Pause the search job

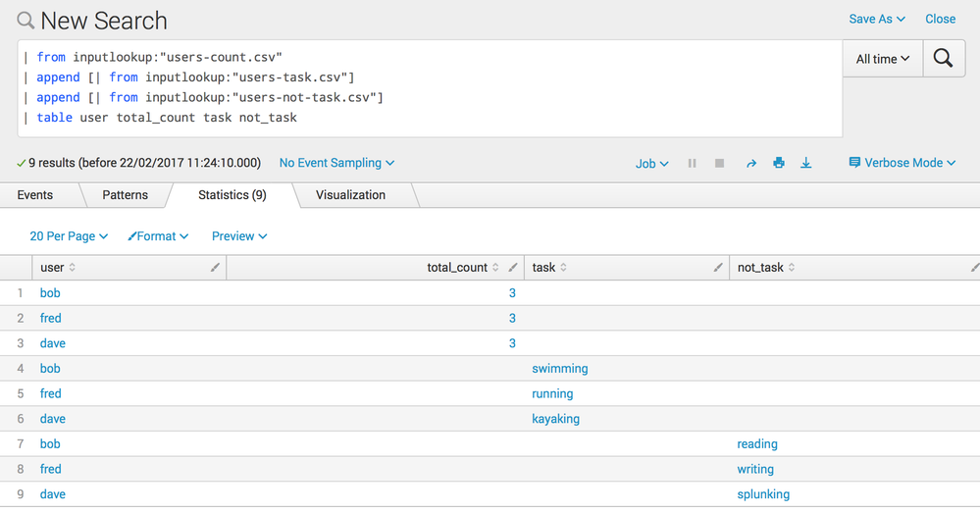coord(692,163)
